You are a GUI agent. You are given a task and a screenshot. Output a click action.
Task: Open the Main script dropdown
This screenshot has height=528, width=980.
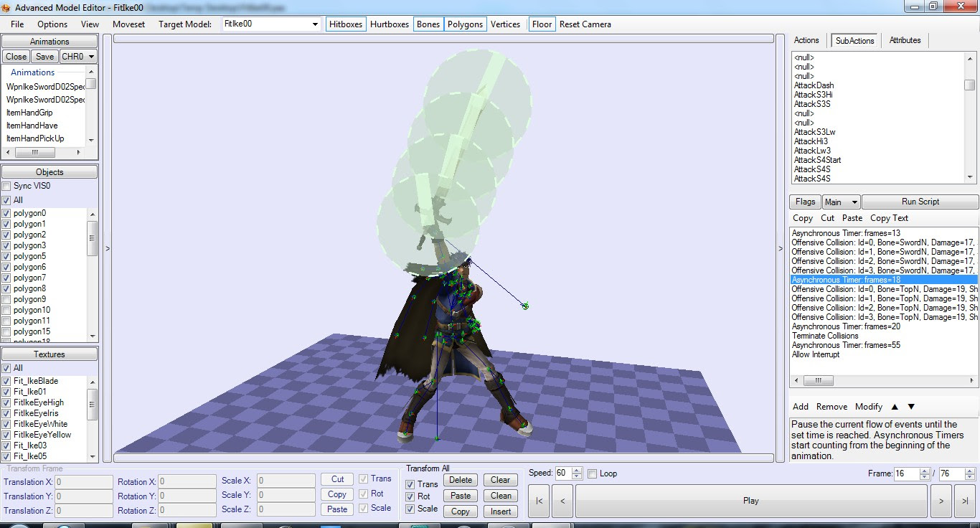pos(841,202)
